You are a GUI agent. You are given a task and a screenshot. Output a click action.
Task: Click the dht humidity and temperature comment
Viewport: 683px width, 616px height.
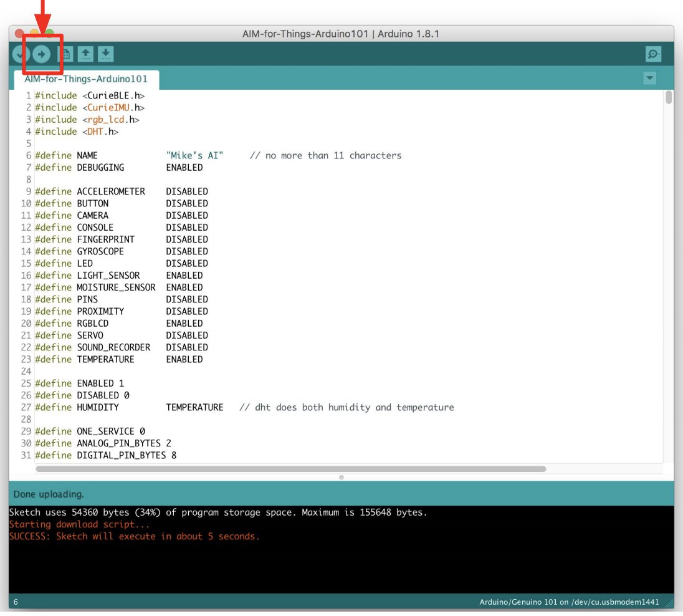346,407
